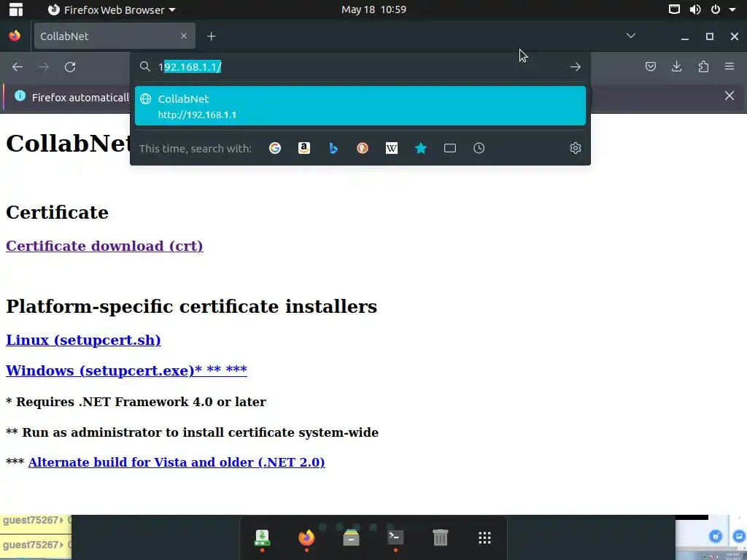The width and height of the screenshot is (747, 560).
Task: Open the Extensions puzzle icon
Action: (703, 66)
